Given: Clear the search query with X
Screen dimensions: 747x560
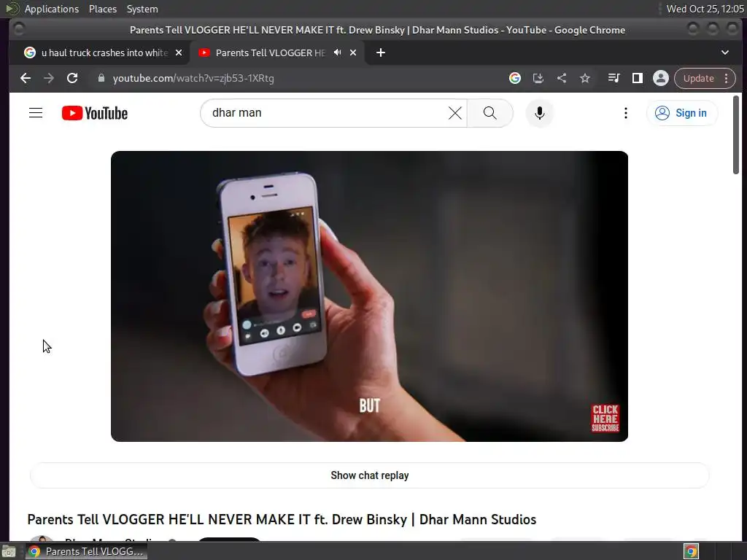Looking at the screenshot, I should [455, 113].
